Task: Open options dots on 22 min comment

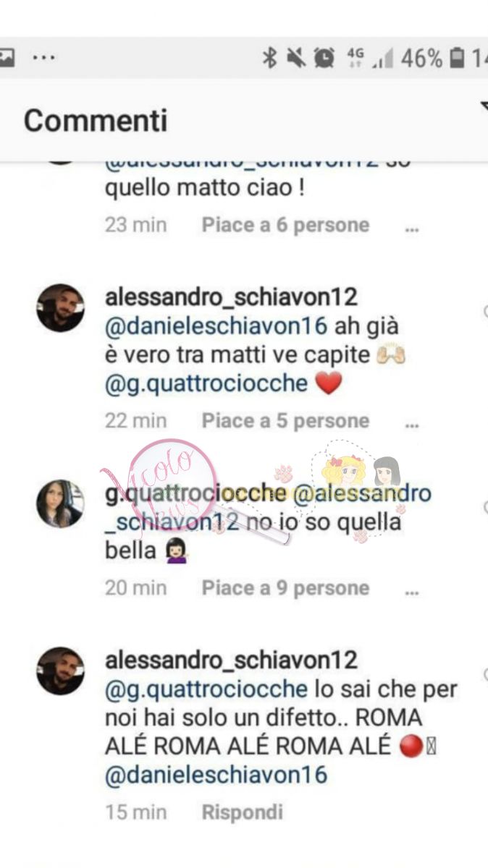Action: [412, 425]
